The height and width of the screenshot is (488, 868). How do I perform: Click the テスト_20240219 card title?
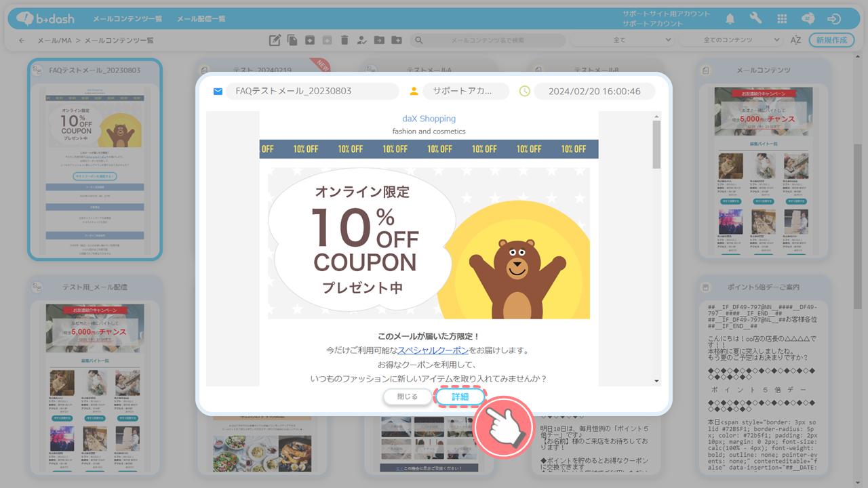click(x=262, y=70)
